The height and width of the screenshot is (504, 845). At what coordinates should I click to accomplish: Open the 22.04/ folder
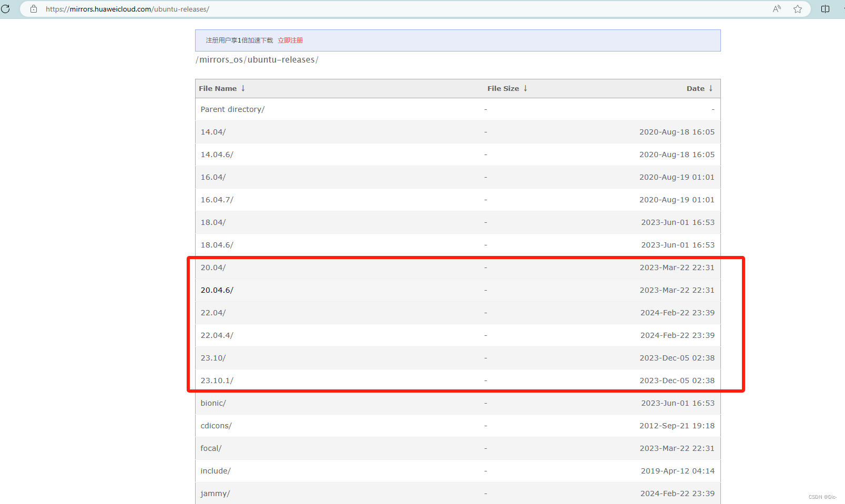click(x=213, y=313)
